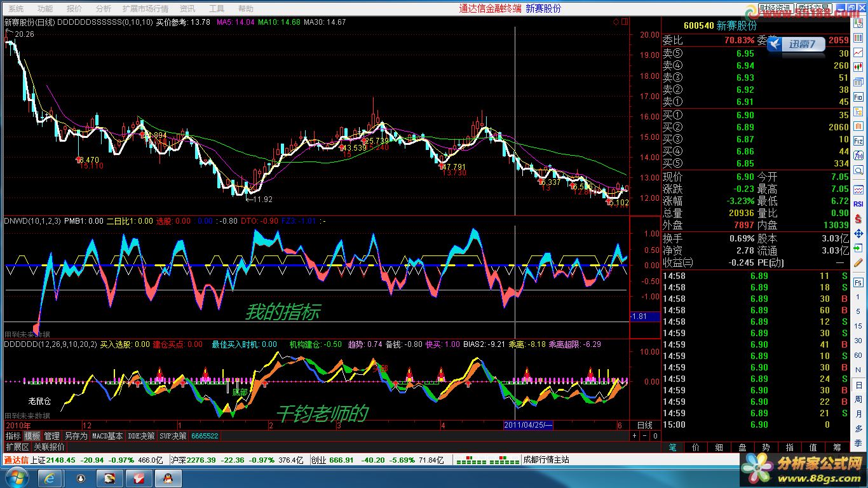Screen dimensions: 868x488
Task: Open the 资讯 menu
Action: point(187,9)
